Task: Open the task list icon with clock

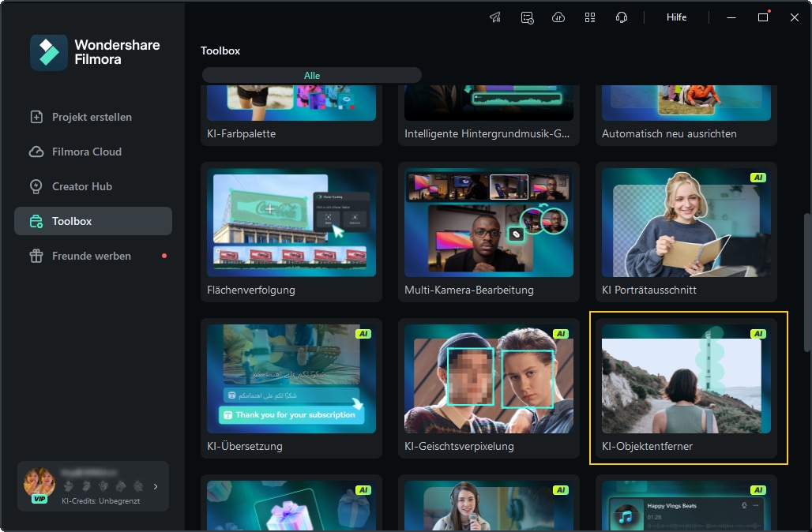Action: coord(527,17)
